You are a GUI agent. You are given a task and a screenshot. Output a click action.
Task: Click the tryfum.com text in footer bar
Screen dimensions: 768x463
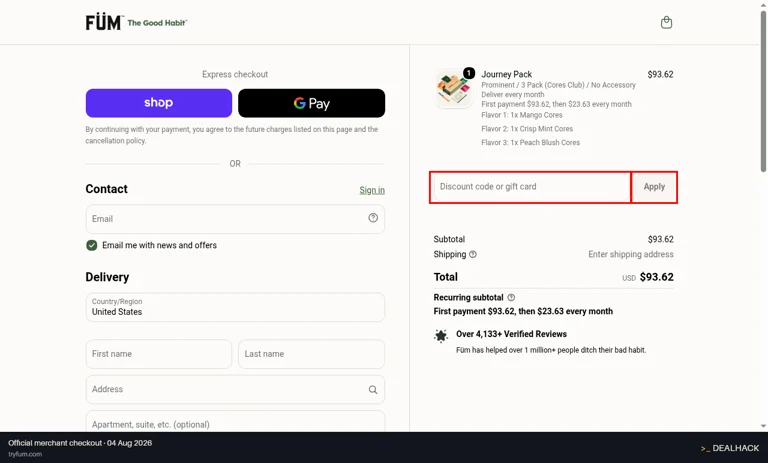(25, 454)
